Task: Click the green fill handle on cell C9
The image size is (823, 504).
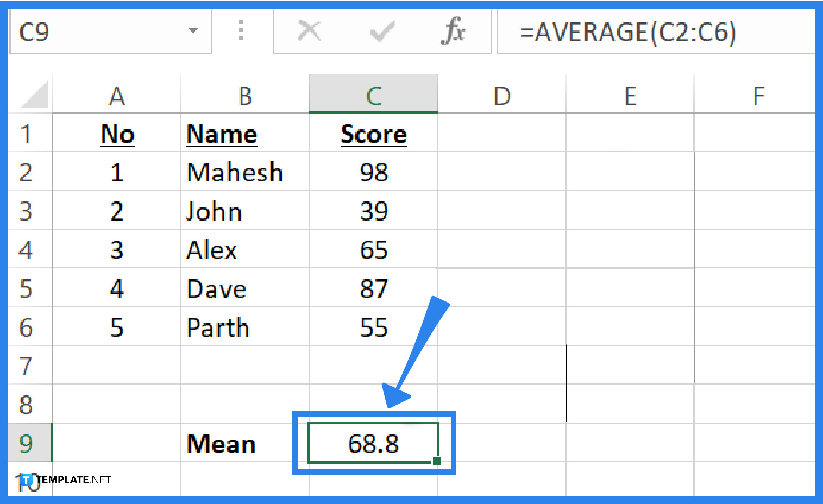Action: (x=436, y=461)
